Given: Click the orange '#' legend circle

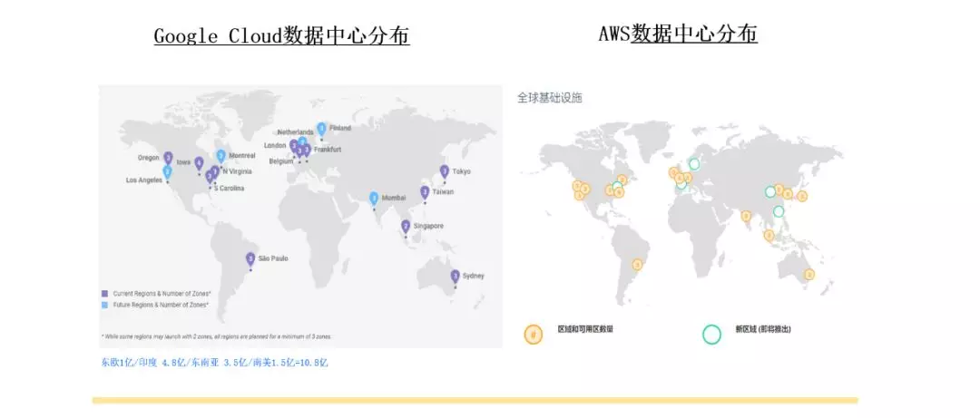Looking at the screenshot, I should pyautogui.click(x=534, y=334).
